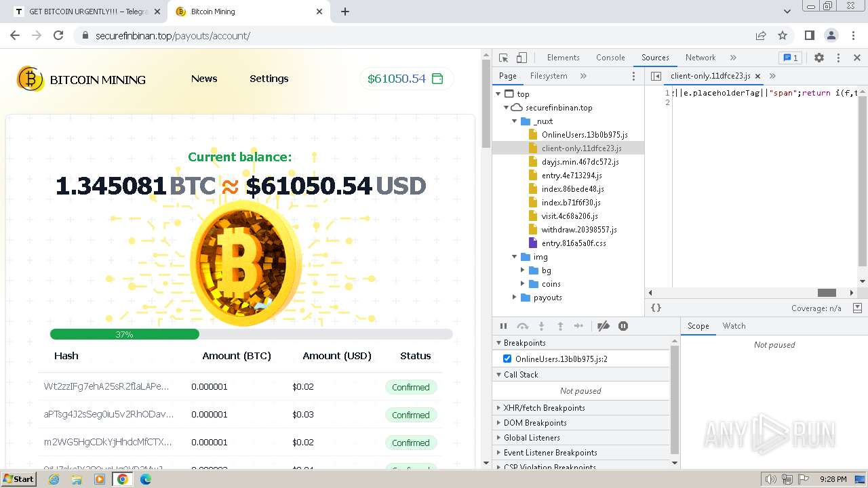Deactivate breakpoints icon

[604, 326]
